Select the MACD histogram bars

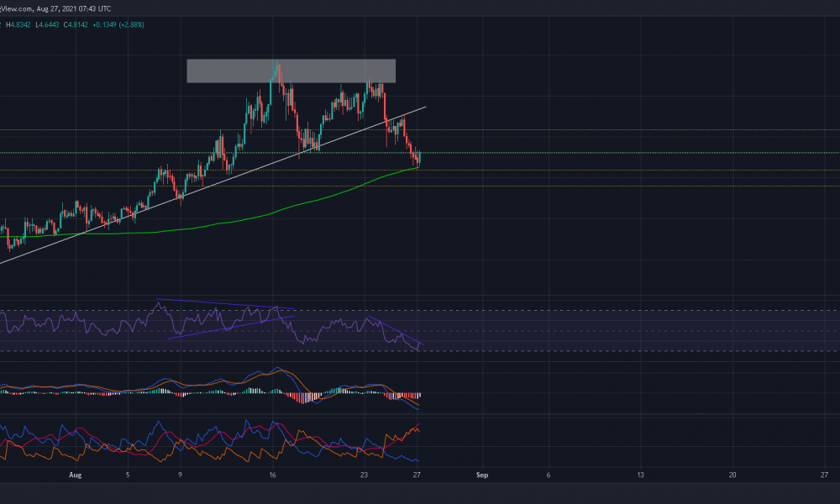click(x=210, y=394)
